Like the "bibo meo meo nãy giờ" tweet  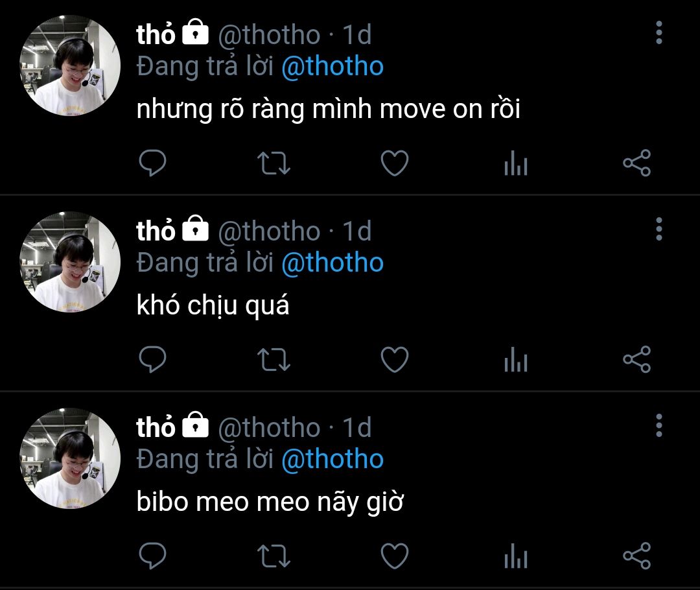pyautogui.click(x=395, y=556)
